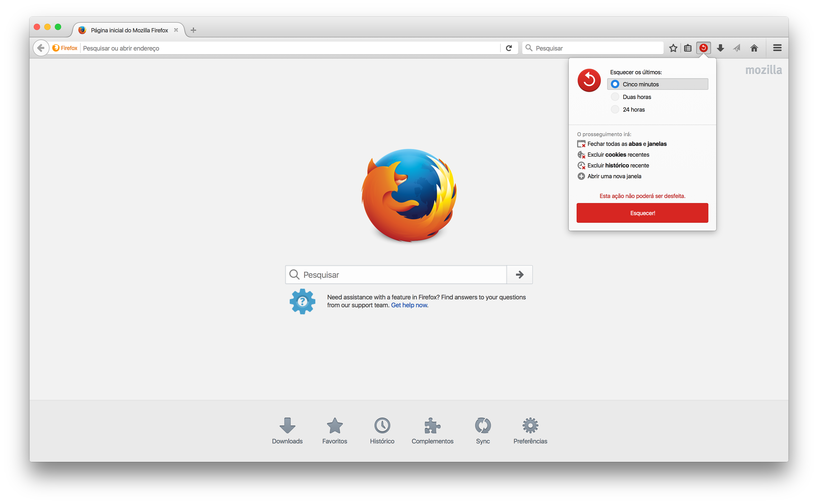Open the Histórico history panel
This screenshot has height=504, width=818.
(x=382, y=431)
